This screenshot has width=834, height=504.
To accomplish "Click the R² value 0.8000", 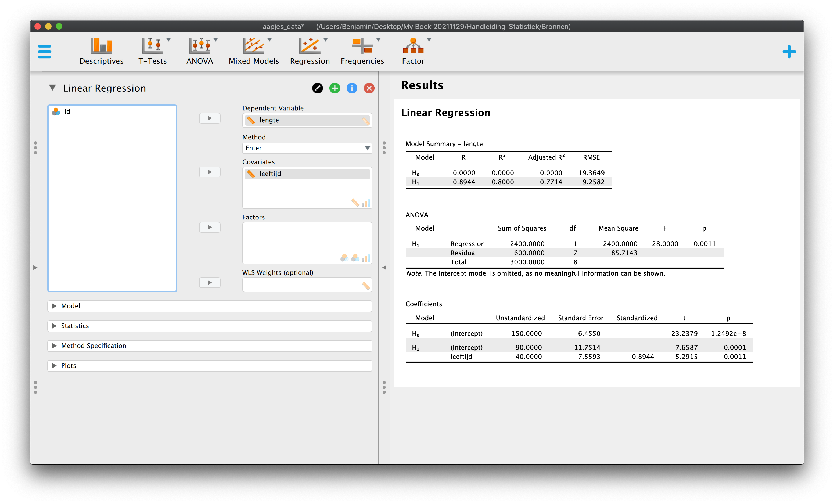I will coord(503,182).
